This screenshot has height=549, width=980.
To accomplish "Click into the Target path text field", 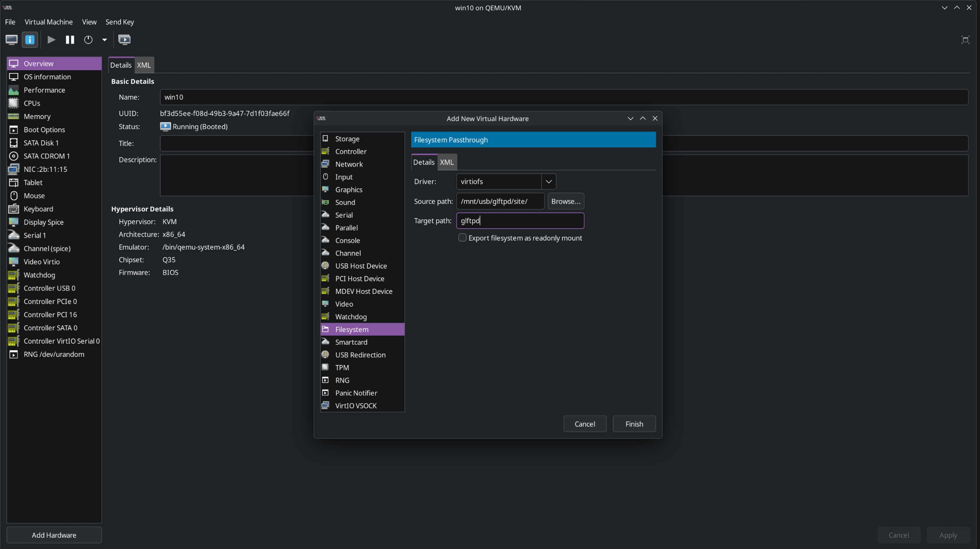I will pyautogui.click(x=520, y=221).
